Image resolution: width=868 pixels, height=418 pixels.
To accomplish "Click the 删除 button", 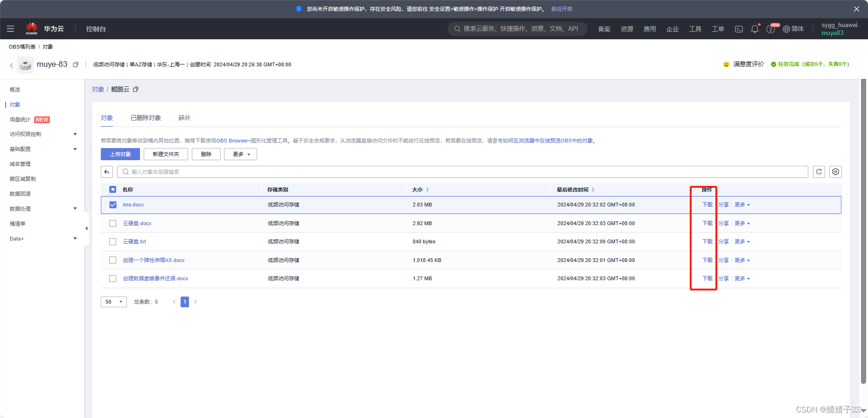I will pos(206,154).
